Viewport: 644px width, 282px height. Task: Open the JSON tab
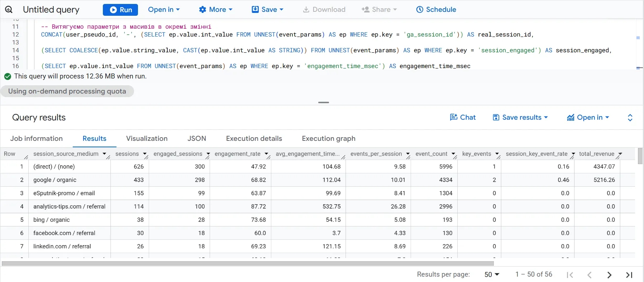(197, 139)
